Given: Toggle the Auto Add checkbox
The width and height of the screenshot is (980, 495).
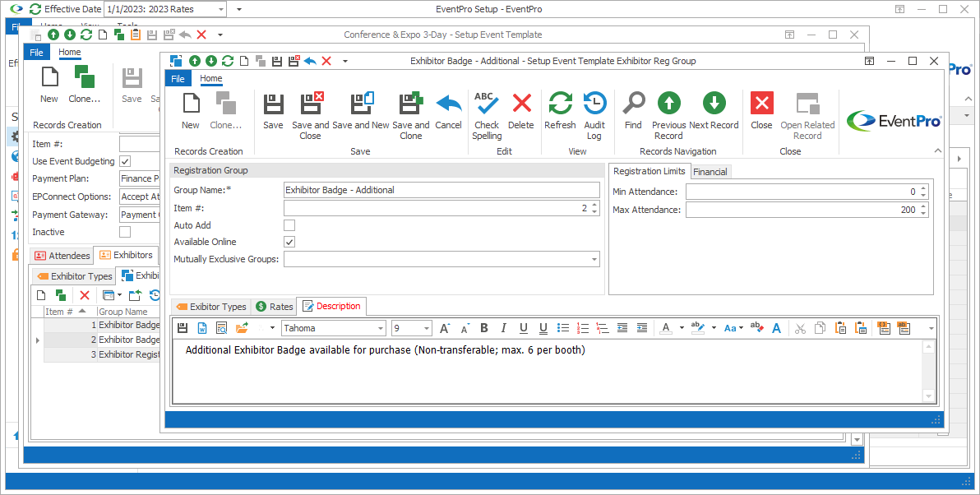Looking at the screenshot, I should click(289, 225).
